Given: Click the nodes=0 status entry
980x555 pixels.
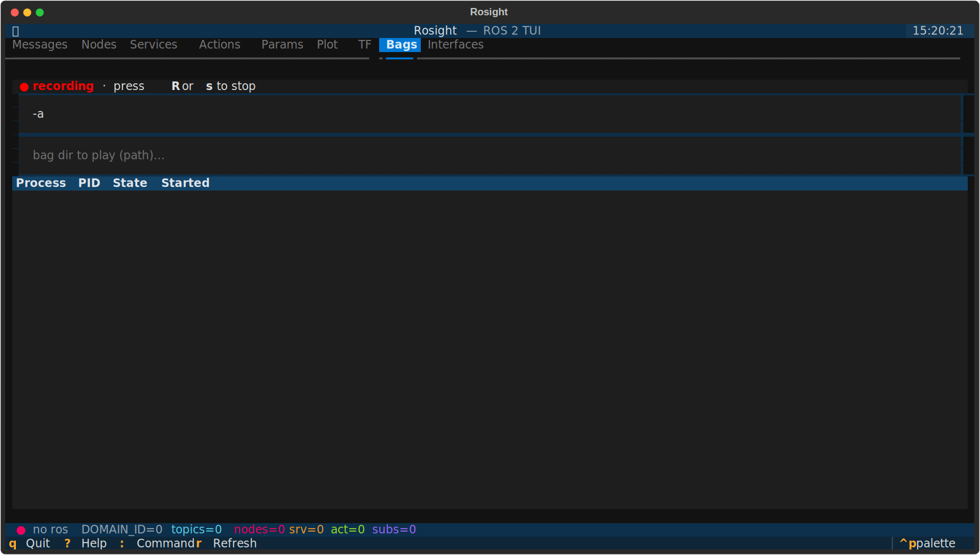Looking at the screenshot, I should [x=259, y=529].
